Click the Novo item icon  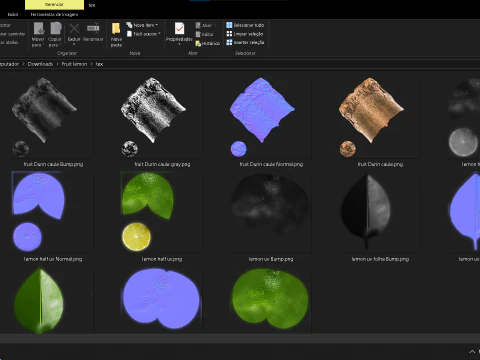129,25
